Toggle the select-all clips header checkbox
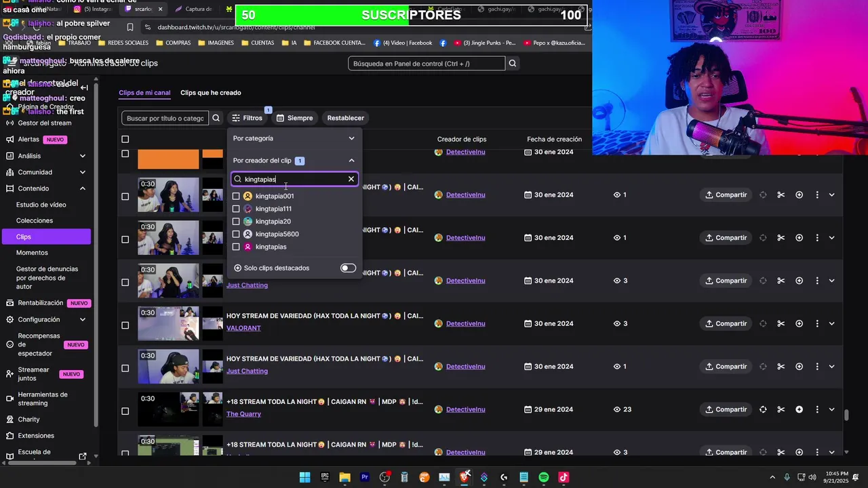This screenshot has height=488, width=868. [125, 140]
